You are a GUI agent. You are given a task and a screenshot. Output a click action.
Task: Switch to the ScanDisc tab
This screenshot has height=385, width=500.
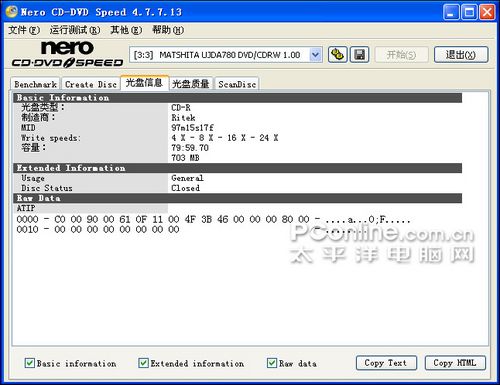click(237, 84)
